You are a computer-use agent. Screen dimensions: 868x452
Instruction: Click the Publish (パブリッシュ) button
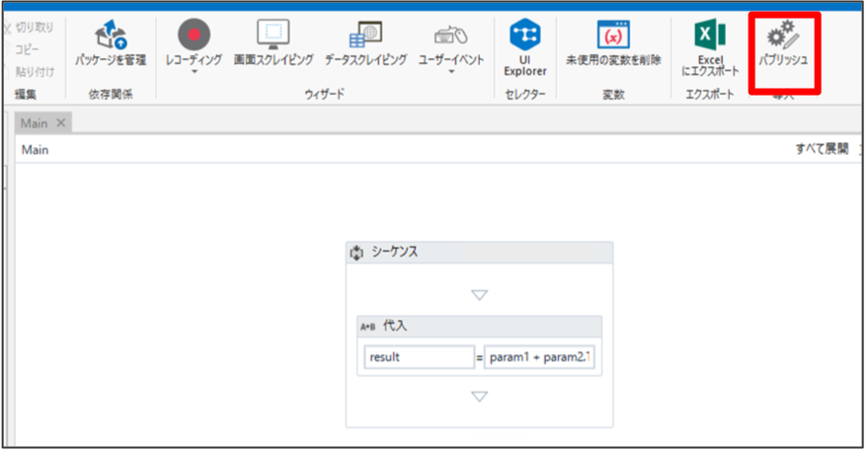click(783, 44)
